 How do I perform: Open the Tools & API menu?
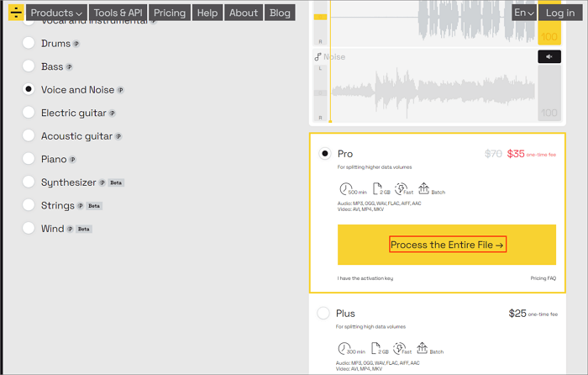pos(118,13)
